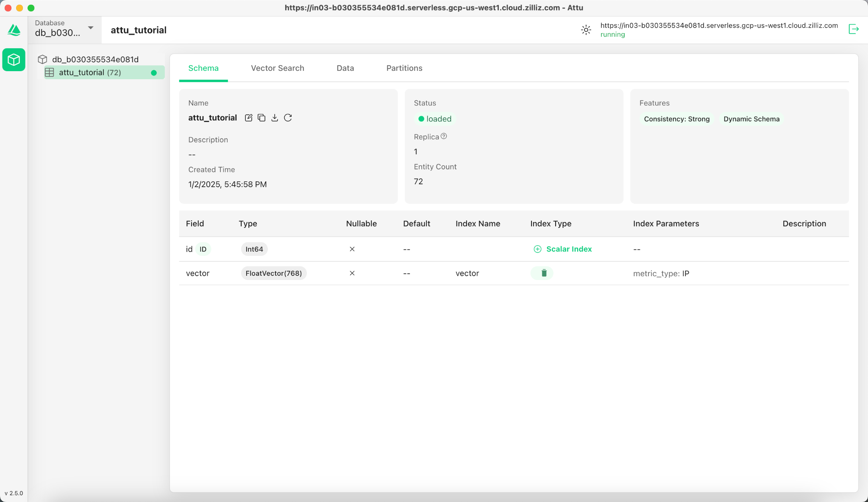Click the loaded status chip
The image size is (868, 502).
435,119
